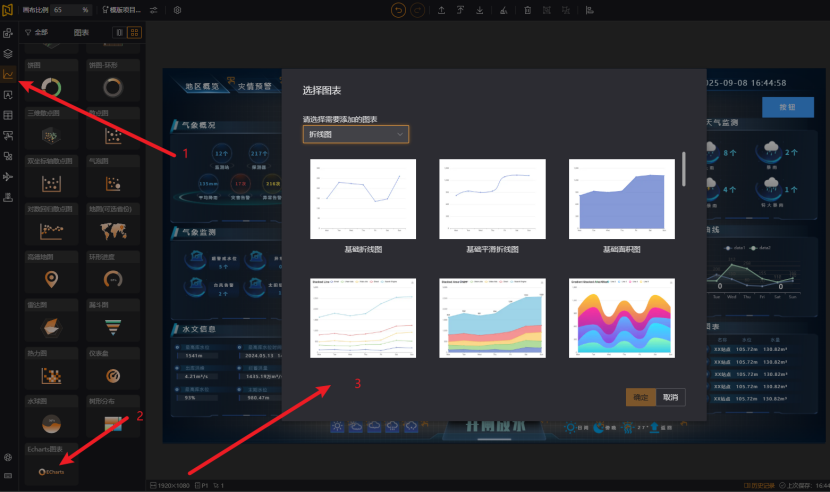Select 基础面积图 chart thumbnail
This screenshot has width=830, height=492.
coord(622,199)
